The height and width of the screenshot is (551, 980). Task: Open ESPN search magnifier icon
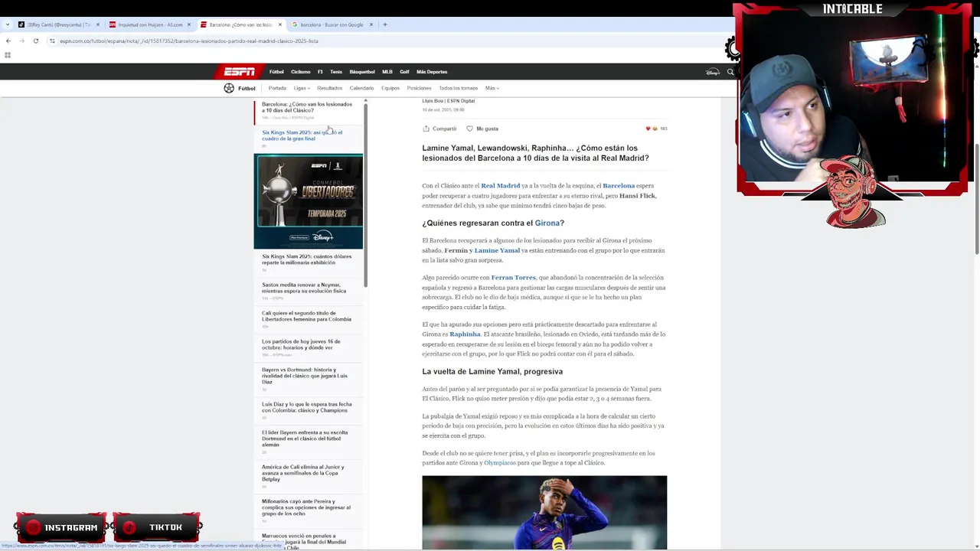click(x=730, y=72)
